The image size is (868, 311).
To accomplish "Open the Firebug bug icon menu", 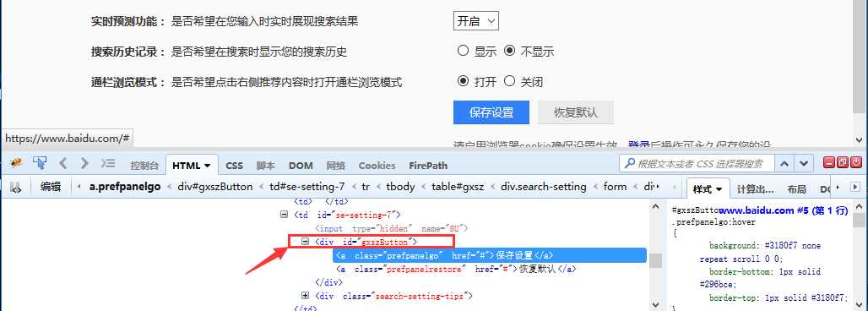I will (x=17, y=163).
